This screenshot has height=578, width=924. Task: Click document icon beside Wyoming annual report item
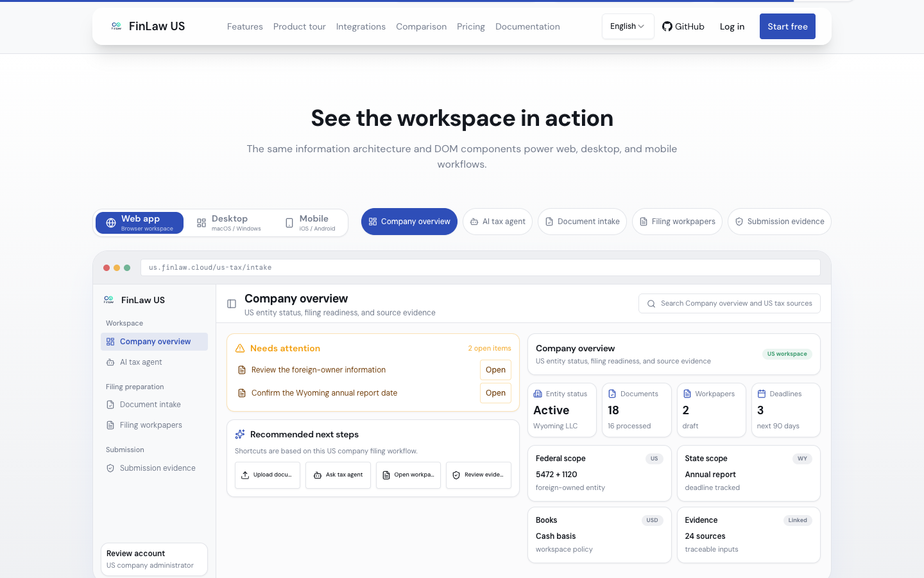pyautogui.click(x=242, y=393)
